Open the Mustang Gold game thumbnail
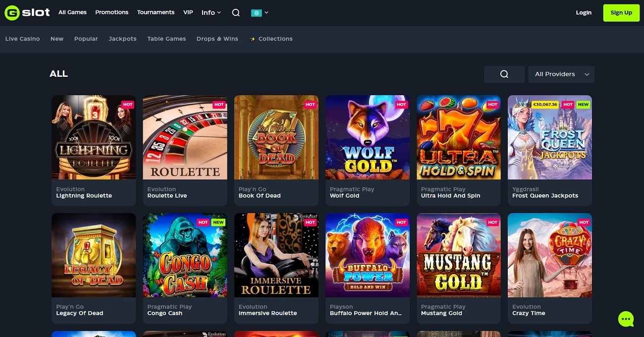The image size is (644, 337). click(459, 255)
